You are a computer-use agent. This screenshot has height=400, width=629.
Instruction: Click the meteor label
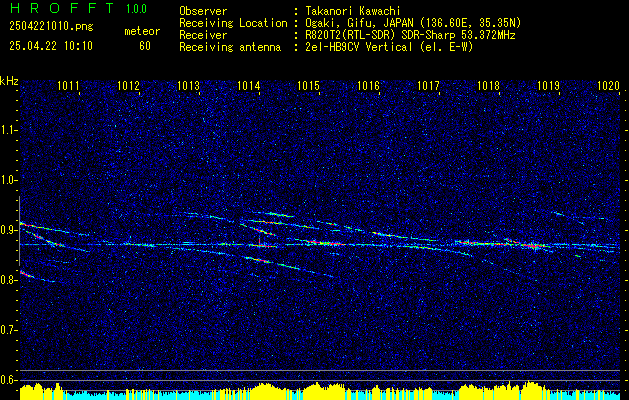pyautogui.click(x=142, y=31)
